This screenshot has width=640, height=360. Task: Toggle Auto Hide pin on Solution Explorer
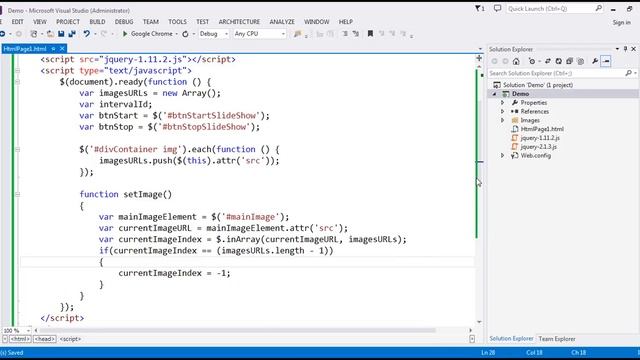click(625, 49)
